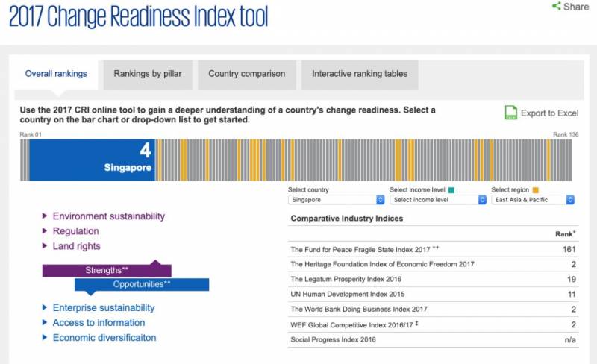Image resolution: width=597 pixels, height=364 pixels.
Task: Open the Country comparison tab
Action: tap(246, 74)
